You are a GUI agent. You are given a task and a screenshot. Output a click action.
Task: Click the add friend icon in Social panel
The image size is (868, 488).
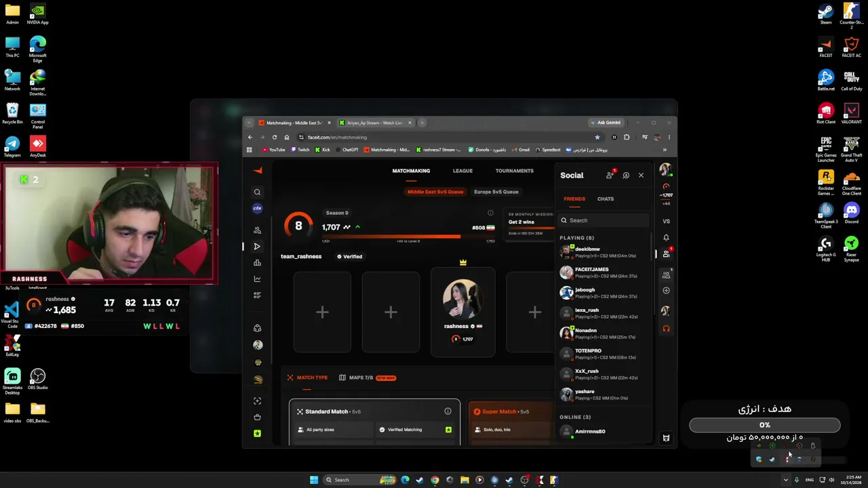[610, 175]
